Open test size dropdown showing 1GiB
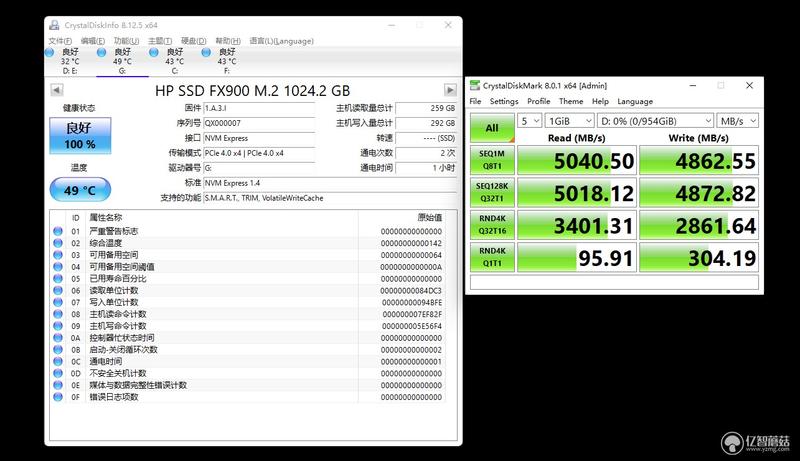This screenshot has height=461, width=800. tap(569, 121)
